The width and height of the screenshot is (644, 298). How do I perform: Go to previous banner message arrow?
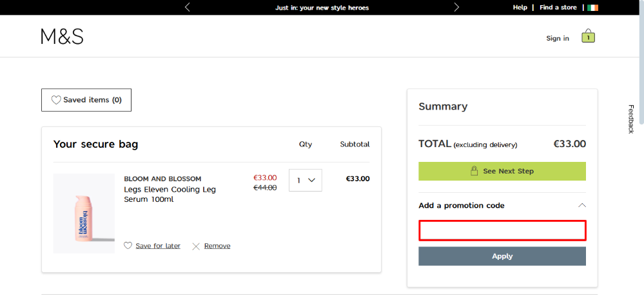tap(188, 7)
